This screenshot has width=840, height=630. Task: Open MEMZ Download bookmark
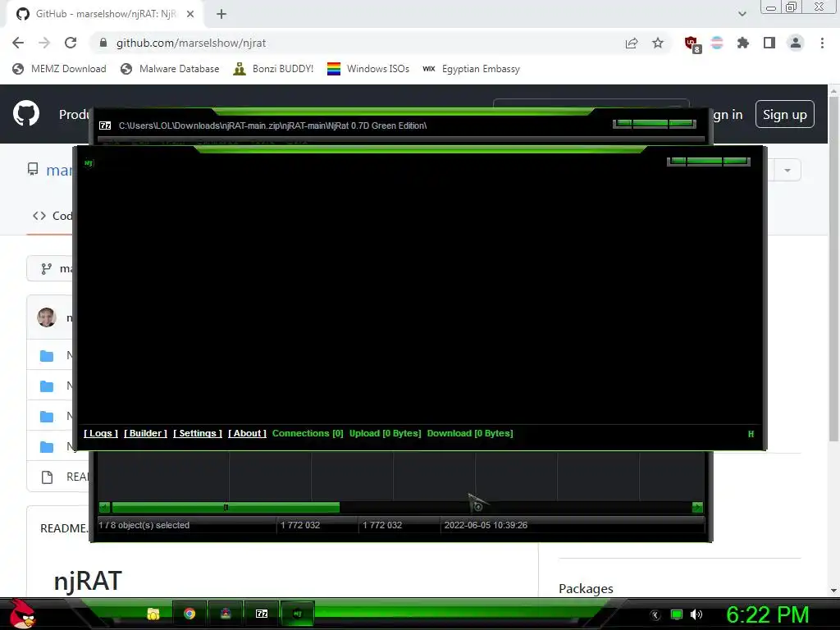point(59,69)
